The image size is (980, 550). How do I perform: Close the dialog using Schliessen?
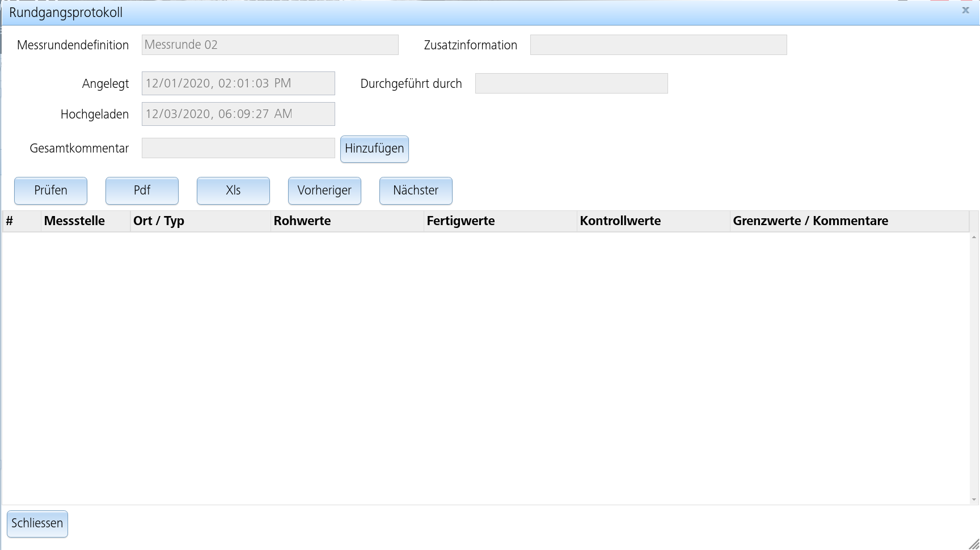tap(37, 523)
